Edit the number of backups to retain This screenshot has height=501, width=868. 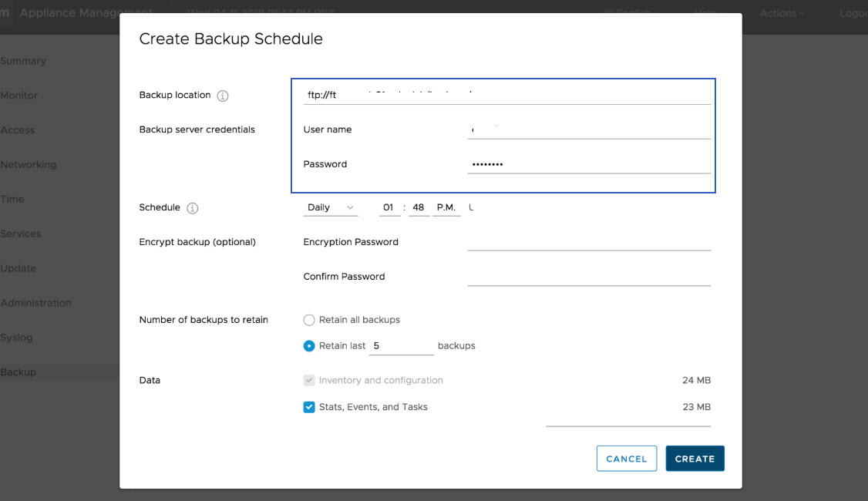point(402,346)
